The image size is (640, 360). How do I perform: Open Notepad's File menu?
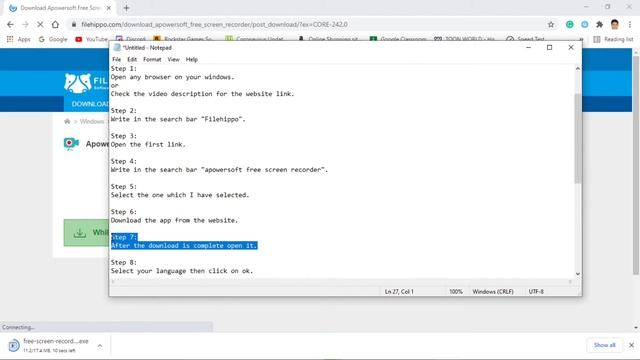[116, 59]
